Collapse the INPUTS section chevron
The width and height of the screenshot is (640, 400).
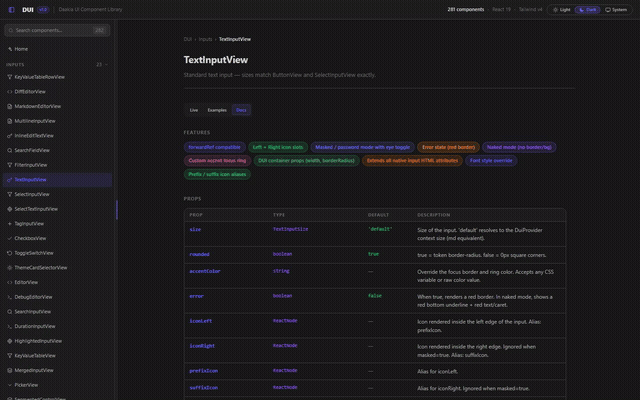coord(107,64)
